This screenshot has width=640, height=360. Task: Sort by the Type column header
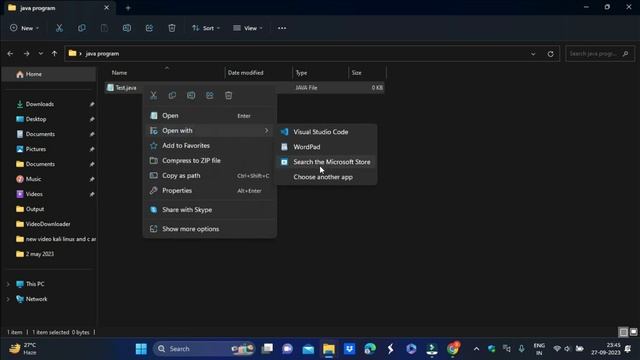320,73
